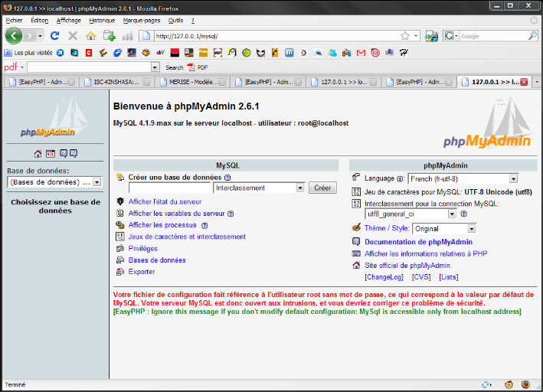Viewport: 543px width, 392px height.
Task: Click the browser back arrow button
Action: tap(15, 36)
